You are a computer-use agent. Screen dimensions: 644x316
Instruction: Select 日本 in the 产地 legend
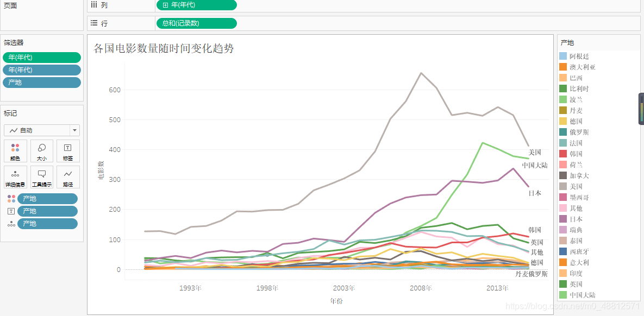click(x=576, y=219)
